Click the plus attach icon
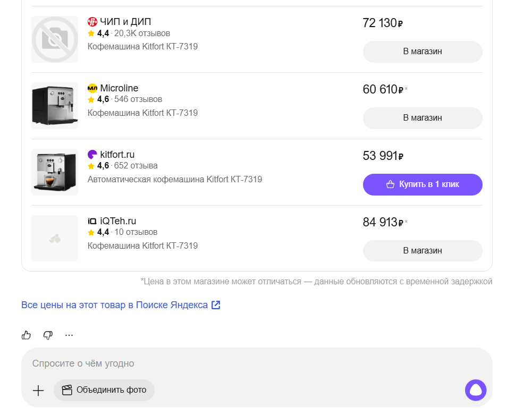 pos(38,391)
